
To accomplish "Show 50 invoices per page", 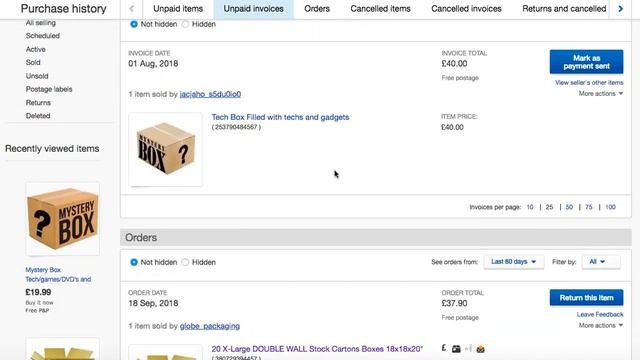I will [569, 207].
